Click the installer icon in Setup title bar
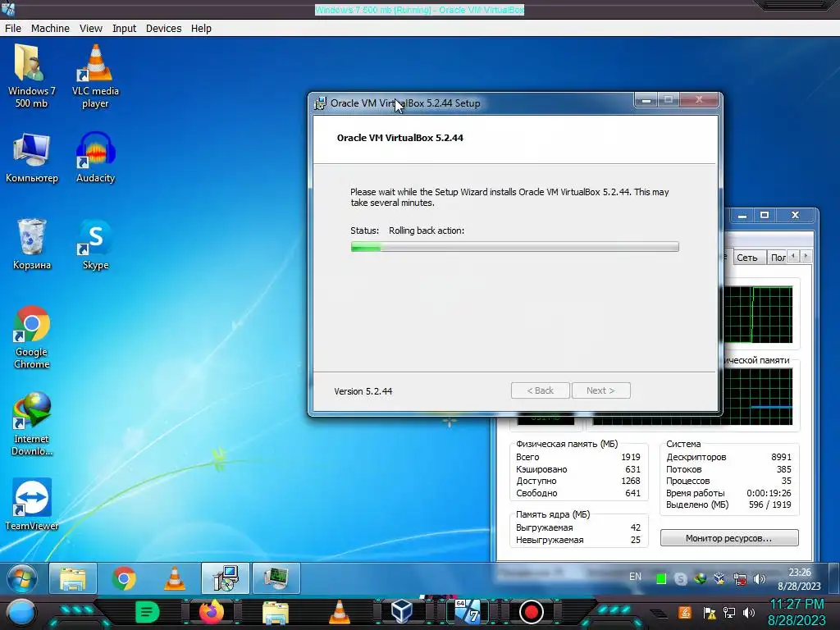This screenshot has height=630, width=840. click(x=320, y=103)
